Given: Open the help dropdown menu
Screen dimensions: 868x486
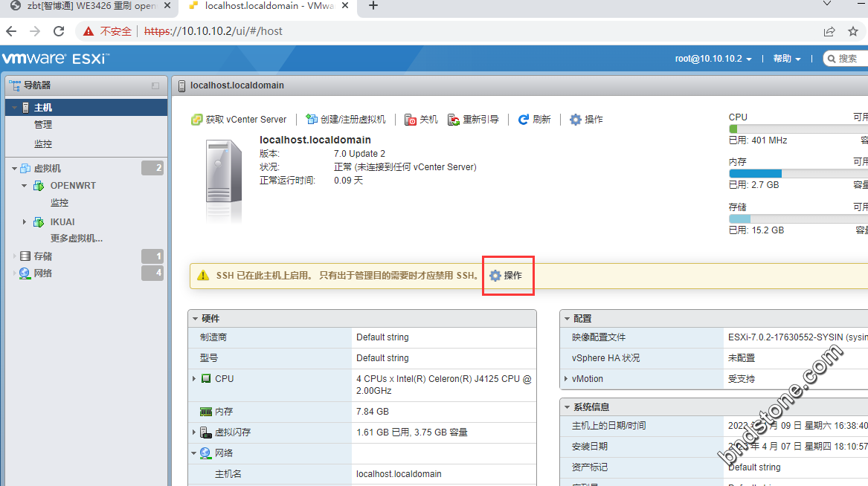Looking at the screenshot, I should pyautogui.click(x=787, y=59).
